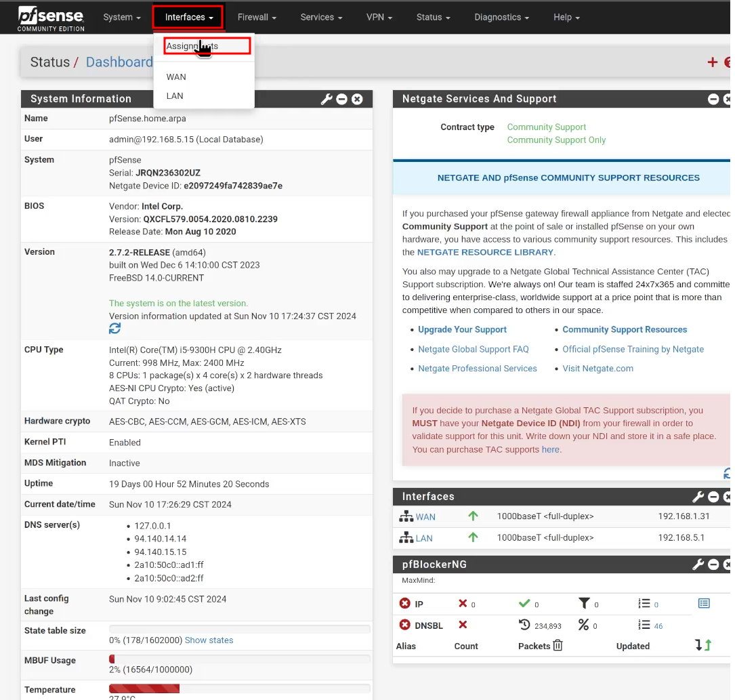
Task: Click the NETGATE RESOURCE LIBRARY link
Action: (x=485, y=252)
